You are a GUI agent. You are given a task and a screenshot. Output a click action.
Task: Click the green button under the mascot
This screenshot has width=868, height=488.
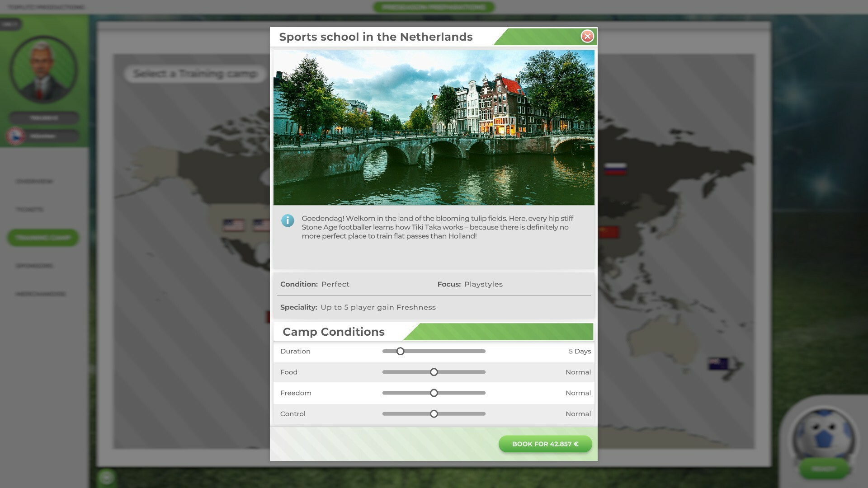click(x=823, y=469)
